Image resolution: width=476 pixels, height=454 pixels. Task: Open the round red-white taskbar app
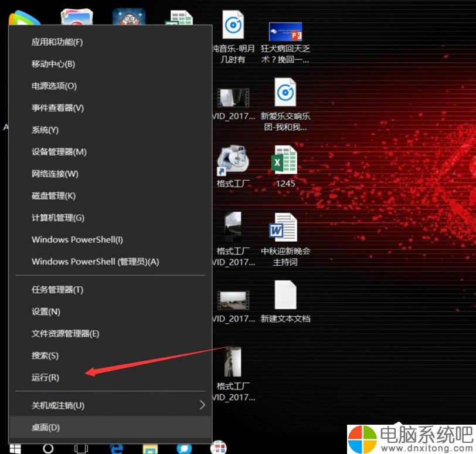click(219, 447)
